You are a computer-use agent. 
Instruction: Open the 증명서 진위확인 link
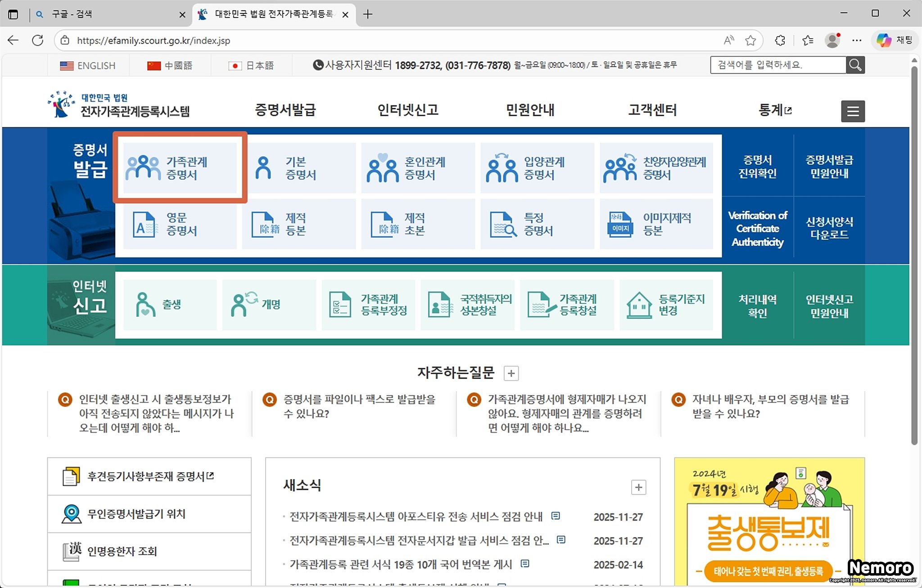pos(757,167)
